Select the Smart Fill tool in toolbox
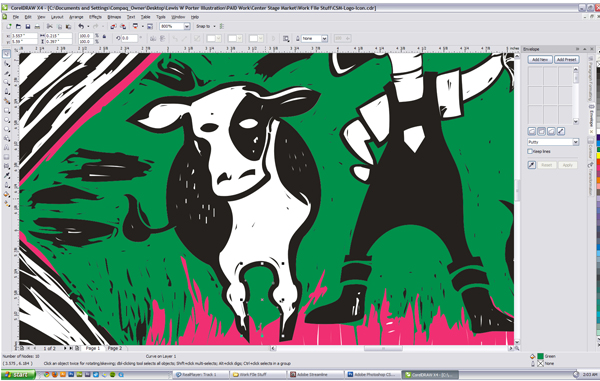This screenshot has height=381, width=600. coord(7,101)
